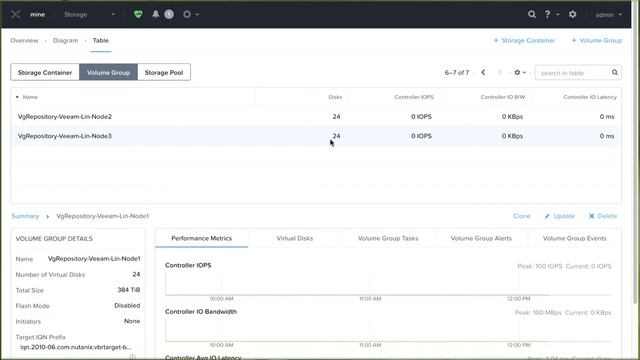Click the Controller IOPS chart

388,283
